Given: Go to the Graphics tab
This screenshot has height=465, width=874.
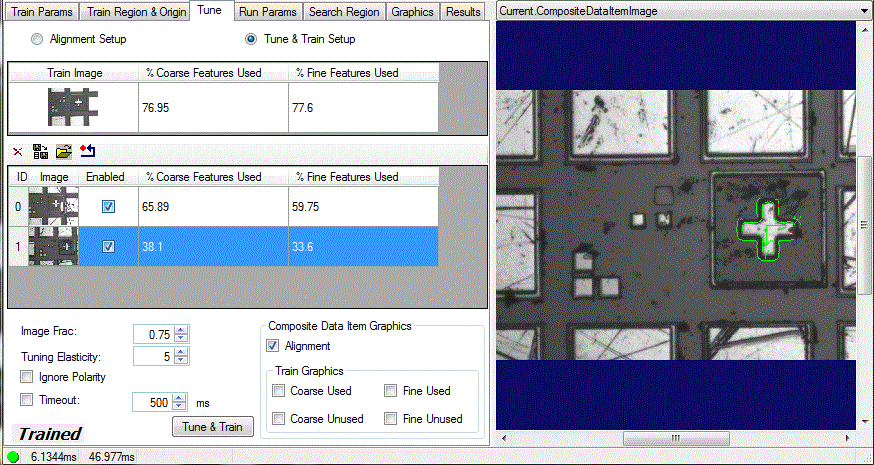Looking at the screenshot, I should pos(412,12).
